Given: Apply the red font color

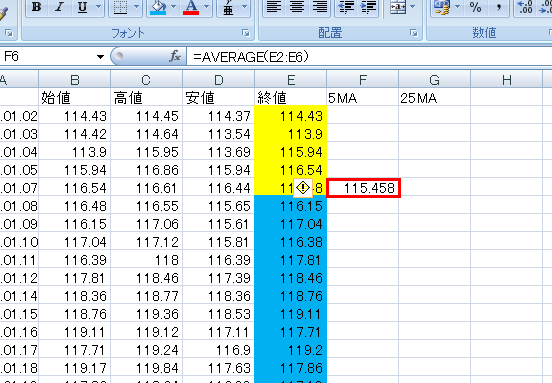Looking at the screenshot, I should pos(191,7).
